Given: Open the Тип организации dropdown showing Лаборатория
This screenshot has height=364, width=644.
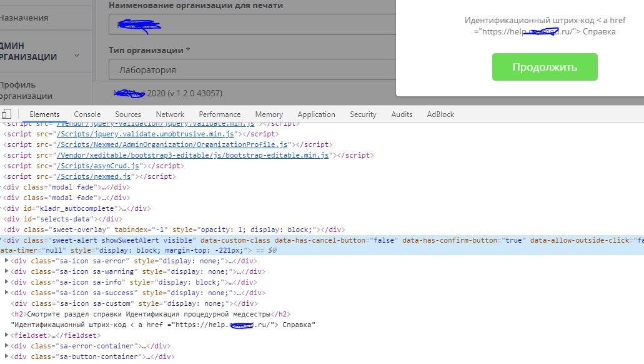Looking at the screenshot, I should pyautogui.click(x=252, y=69).
